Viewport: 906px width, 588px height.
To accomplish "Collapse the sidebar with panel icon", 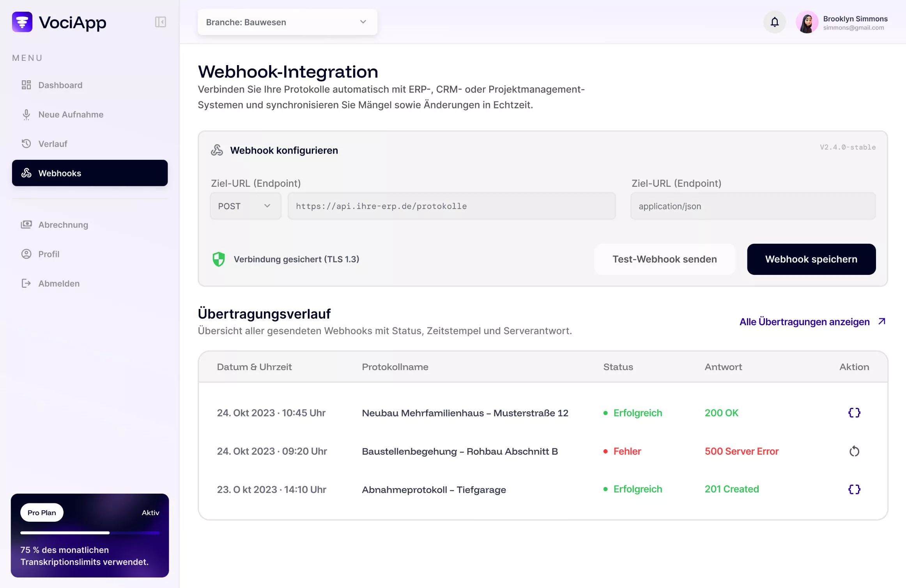I will pos(160,22).
